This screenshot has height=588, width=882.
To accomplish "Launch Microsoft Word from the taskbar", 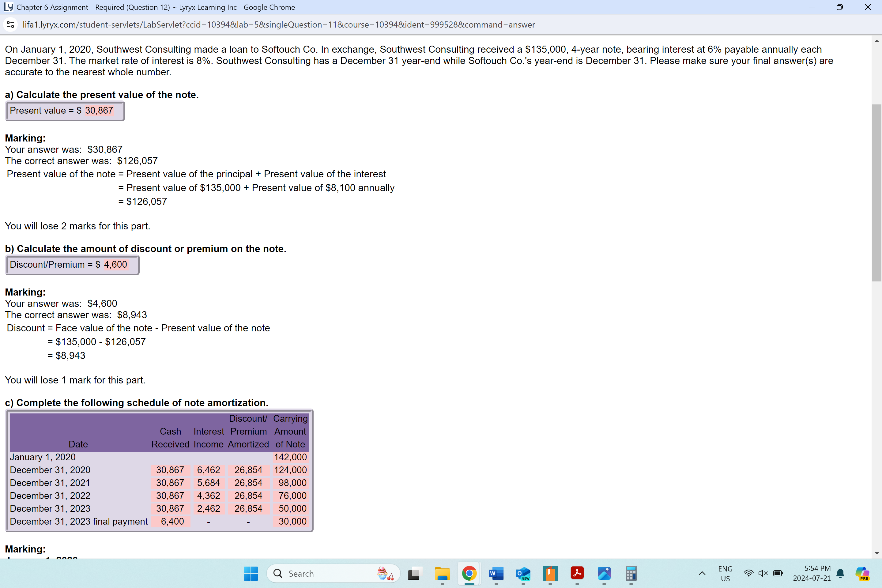I will [x=496, y=574].
